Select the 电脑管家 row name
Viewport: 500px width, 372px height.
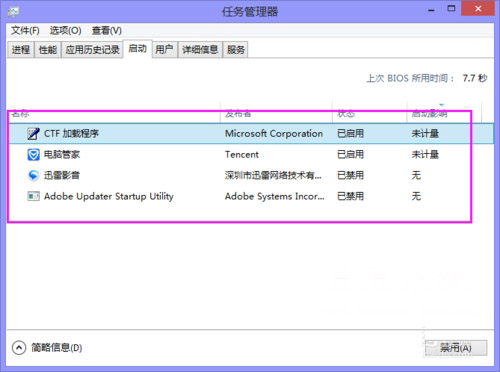(62, 154)
